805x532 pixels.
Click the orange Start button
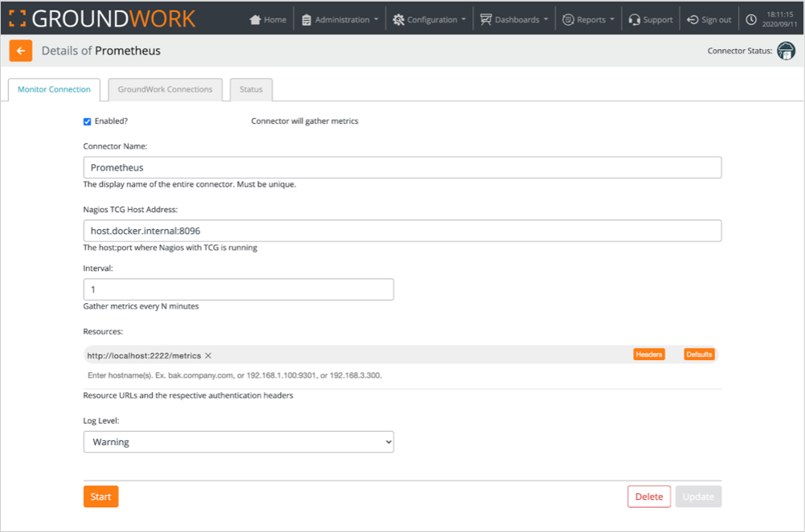101,497
